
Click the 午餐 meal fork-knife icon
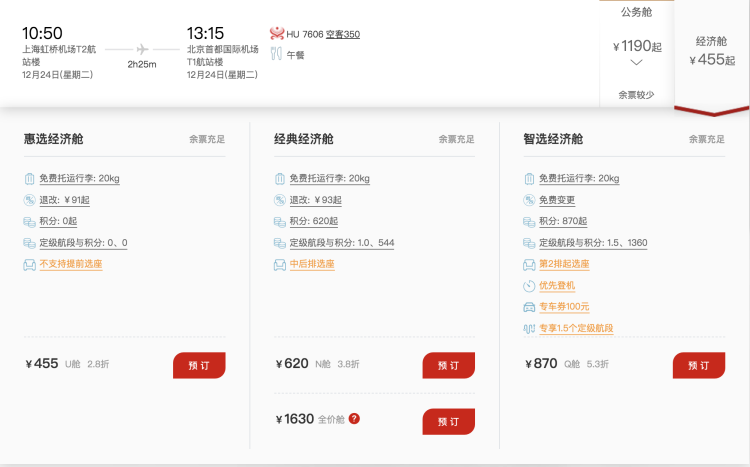[276, 55]
